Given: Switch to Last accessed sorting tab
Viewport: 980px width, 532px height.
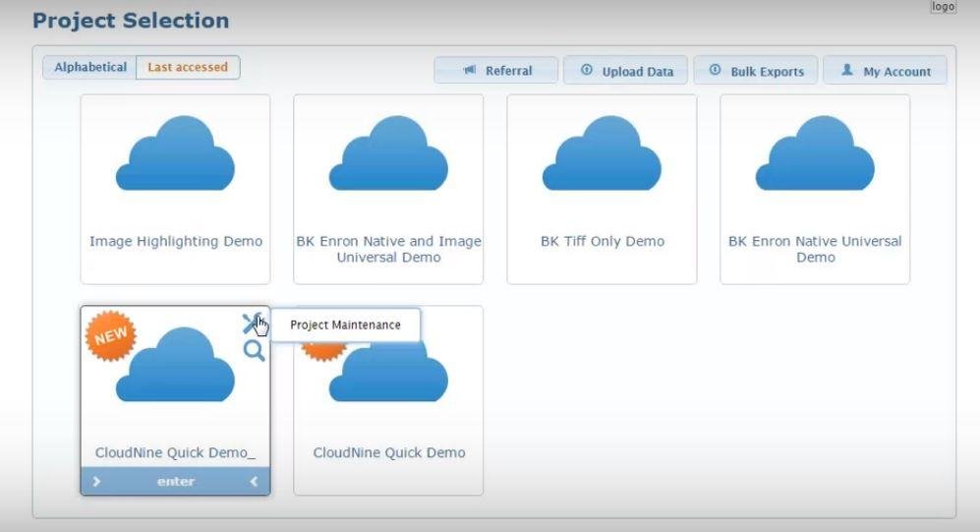Looking at the screenshot, I should 188,68.
